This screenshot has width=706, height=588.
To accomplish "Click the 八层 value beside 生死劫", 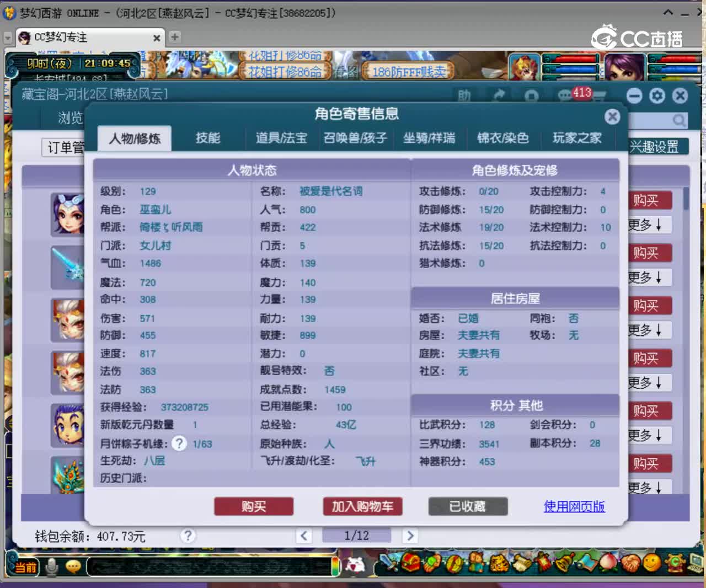I will point(154,461).
